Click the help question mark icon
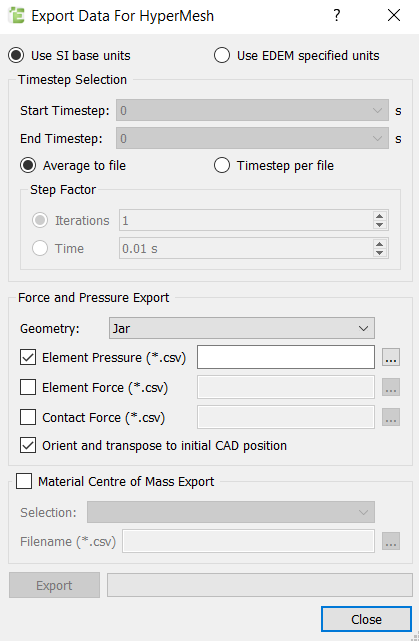Viewport: 419px width, 641px height. (336, 16)
